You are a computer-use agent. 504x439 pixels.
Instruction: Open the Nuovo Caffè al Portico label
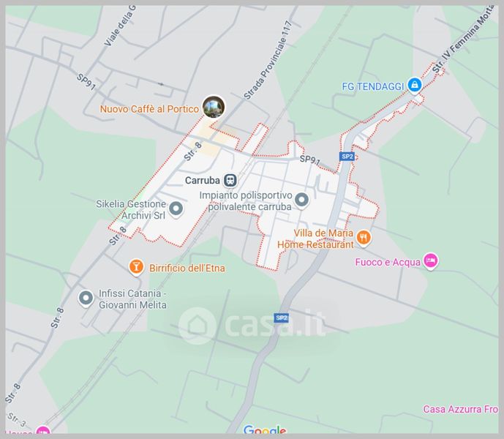click(149, 109)
